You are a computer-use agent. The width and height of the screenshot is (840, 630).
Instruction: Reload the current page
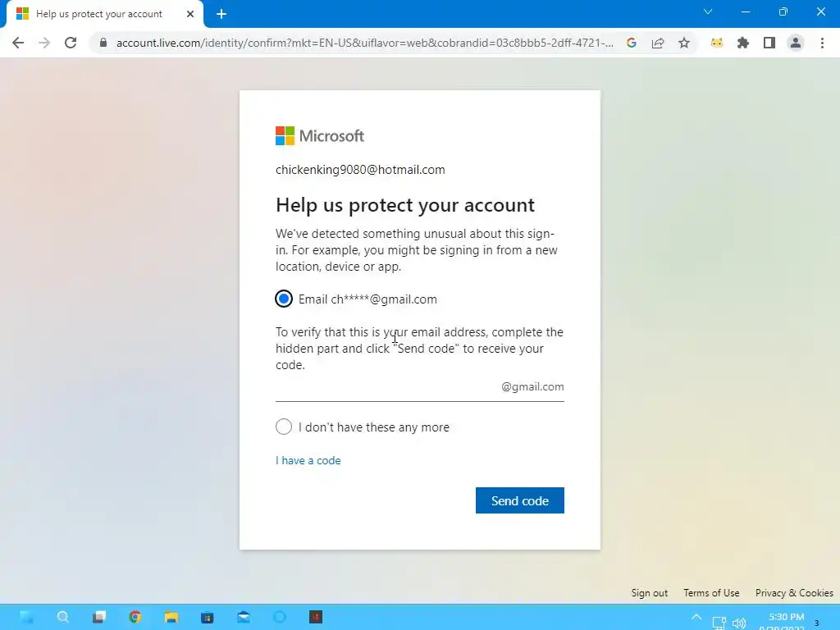71,43
